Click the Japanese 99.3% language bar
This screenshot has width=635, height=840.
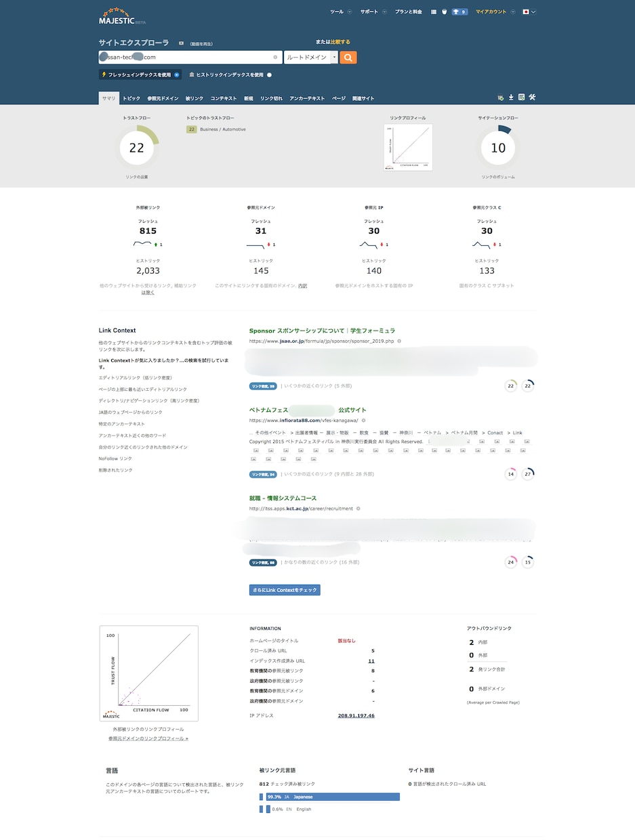click(x=331, y=797)
